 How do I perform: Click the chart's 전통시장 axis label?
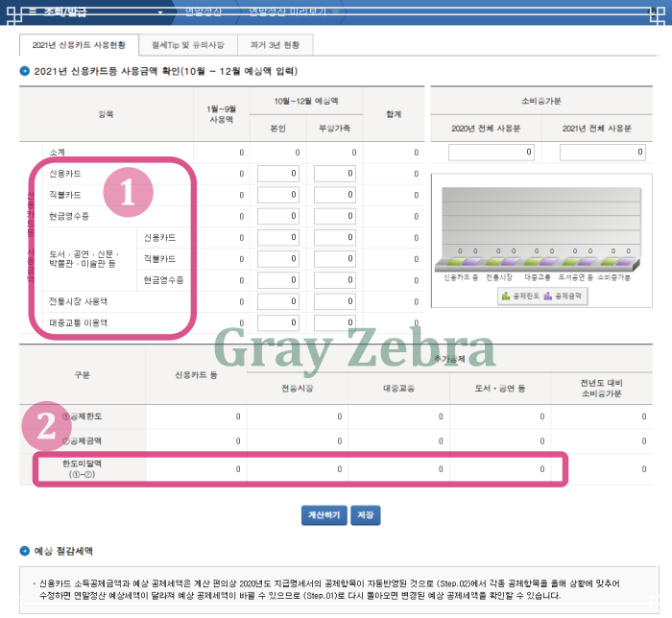[x=499, y=277]
